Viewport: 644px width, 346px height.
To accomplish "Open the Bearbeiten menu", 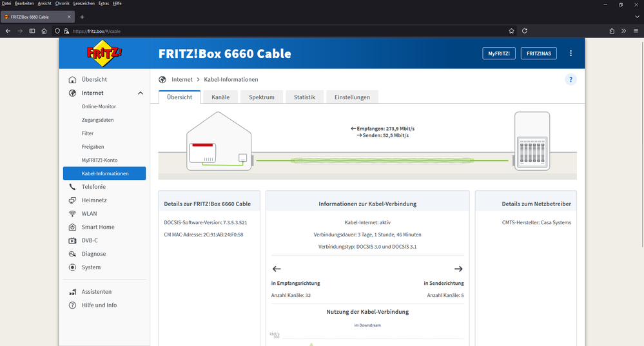I will [24, 3].
